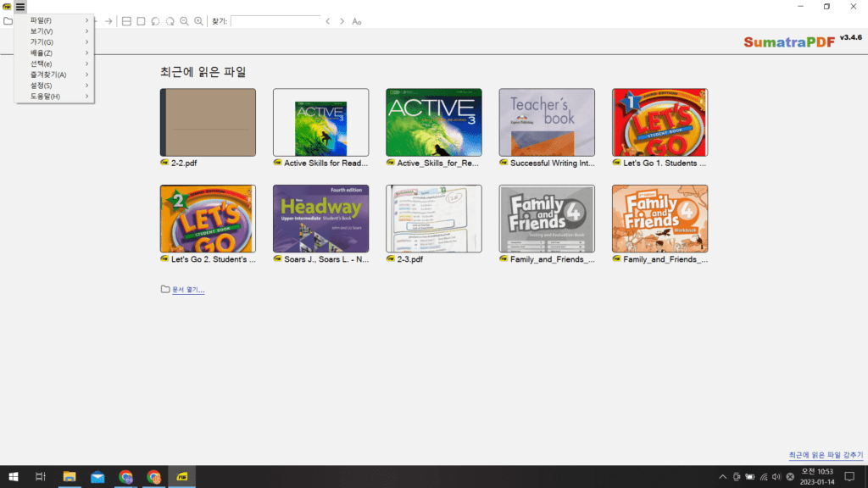Viewport: 868px width, 488px height.
Task: Open the 파일(F) menu entry
Action: click(54, 20)
